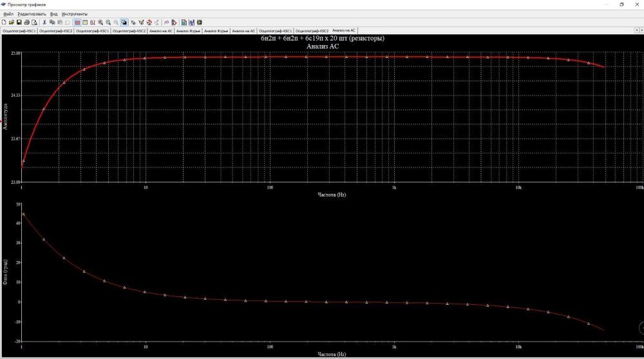Open the Инструменты menu

coord(75,14)
